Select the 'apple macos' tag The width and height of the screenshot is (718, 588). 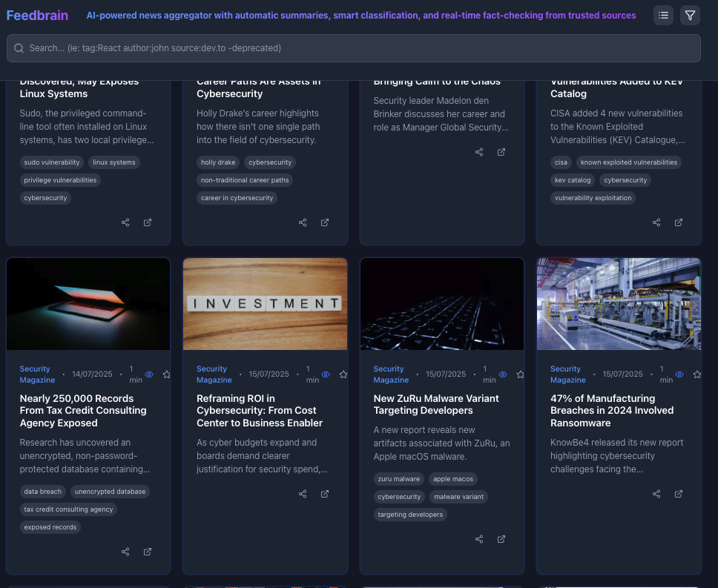[x=453, y=479]
